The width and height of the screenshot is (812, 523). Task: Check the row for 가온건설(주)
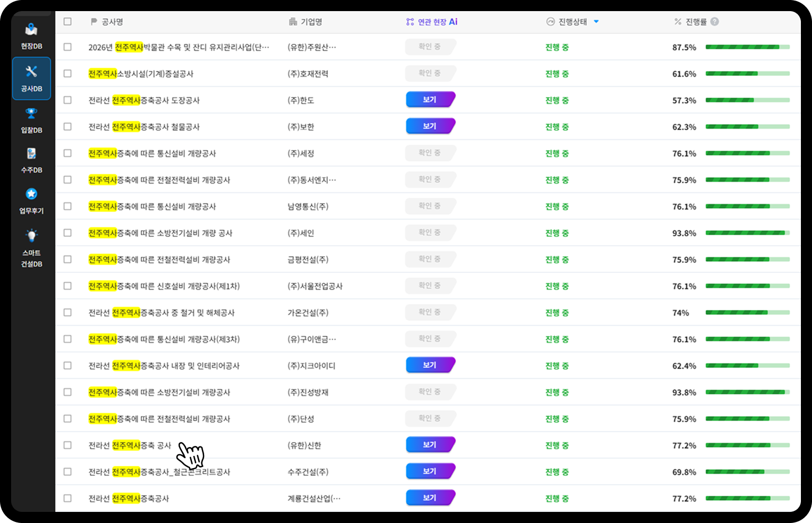pyautogui.click(x=68, y=312)
